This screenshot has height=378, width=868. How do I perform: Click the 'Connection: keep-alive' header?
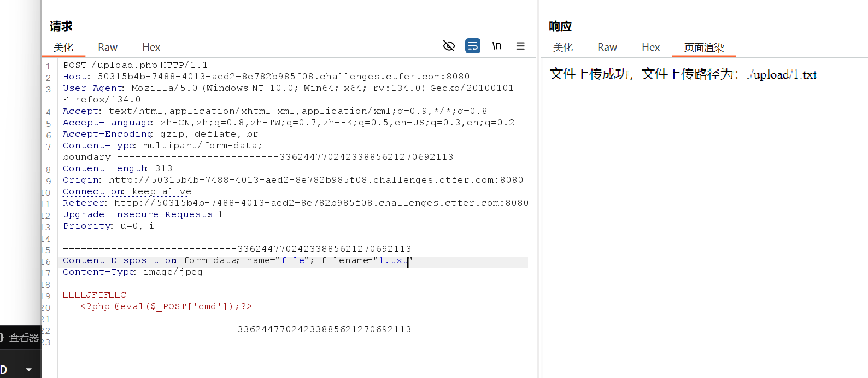[127, 191]
